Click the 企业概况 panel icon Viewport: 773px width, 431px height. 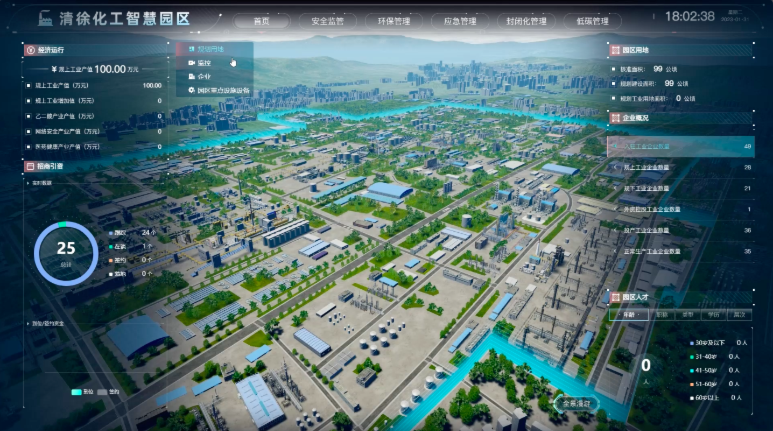pyautogui.click(x=613, y=117)
